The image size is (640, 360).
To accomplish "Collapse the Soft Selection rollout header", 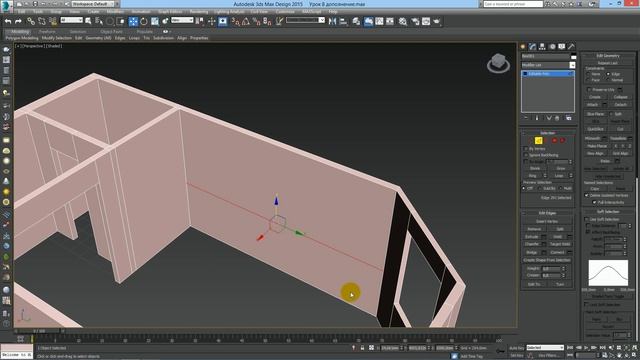I will click(x=608, y=212).
